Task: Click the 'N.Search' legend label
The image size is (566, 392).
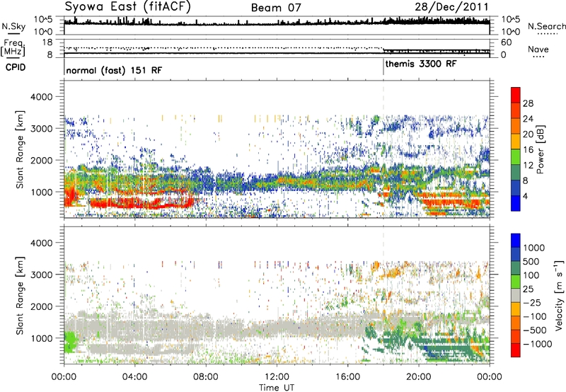Action: pyautogui.click(x=547, y=26)
